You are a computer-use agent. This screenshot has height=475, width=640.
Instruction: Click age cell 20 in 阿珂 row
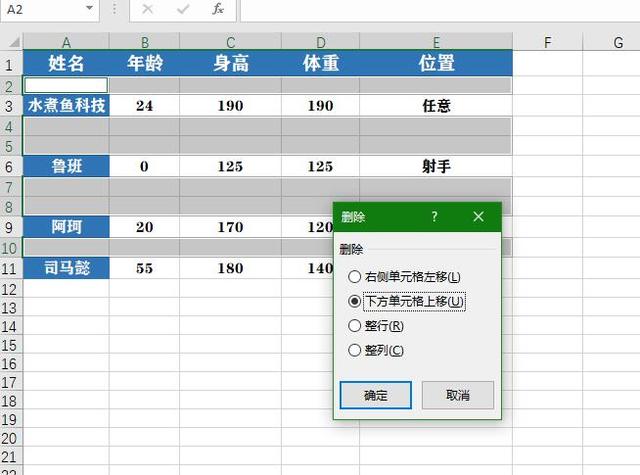tap(144, 227)
